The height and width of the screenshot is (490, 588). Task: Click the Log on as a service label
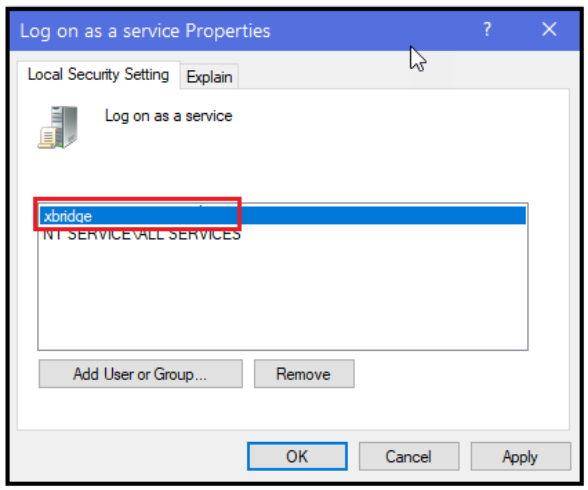coord(168,116)
